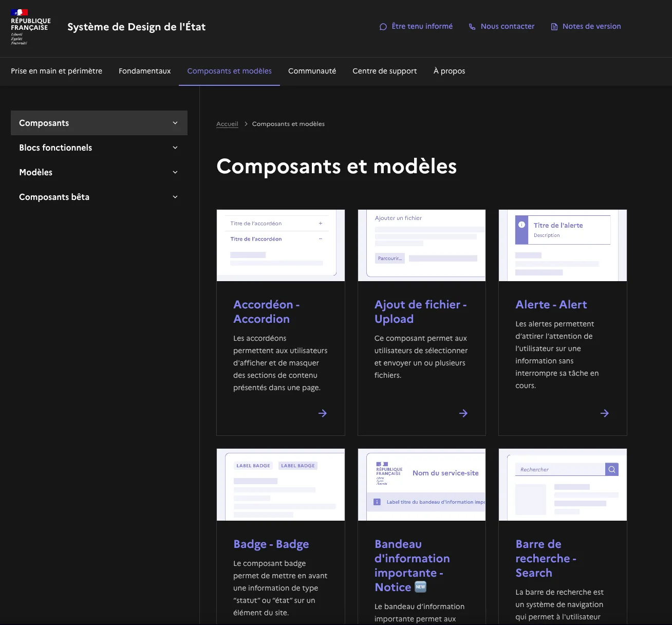The height and width of the screenshot is (625, 672).
Task: Expand the Composants sidebar section chevron
Action: [175, 123]
